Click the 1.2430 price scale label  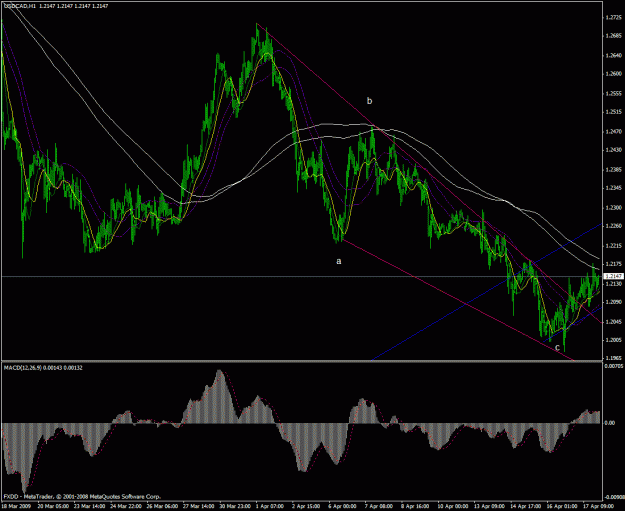[x=613, y=150]
